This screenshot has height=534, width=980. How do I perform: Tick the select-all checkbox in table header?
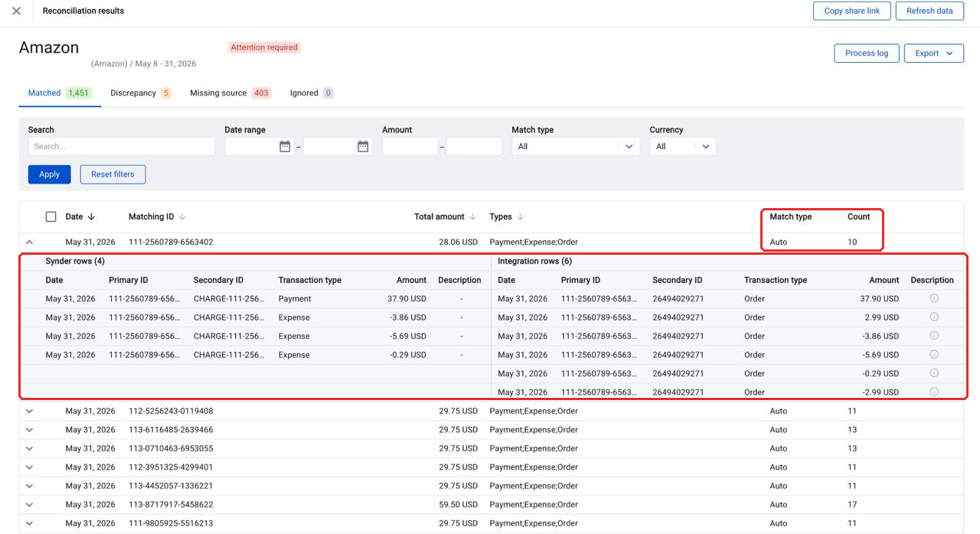pyautogui.click(x=51, y=217)
